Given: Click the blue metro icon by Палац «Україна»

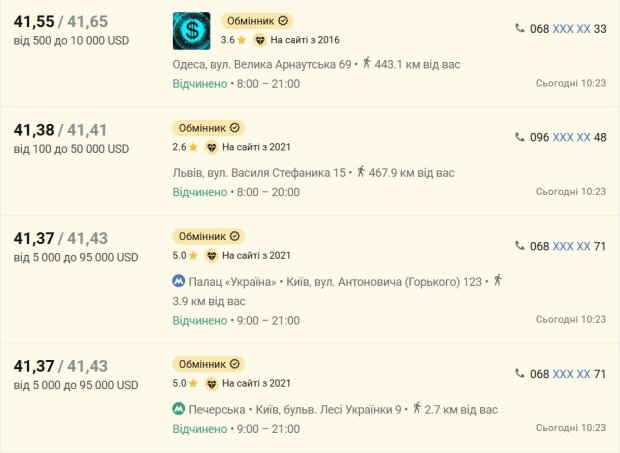Looking at the screenshot, I should [179, 281].
